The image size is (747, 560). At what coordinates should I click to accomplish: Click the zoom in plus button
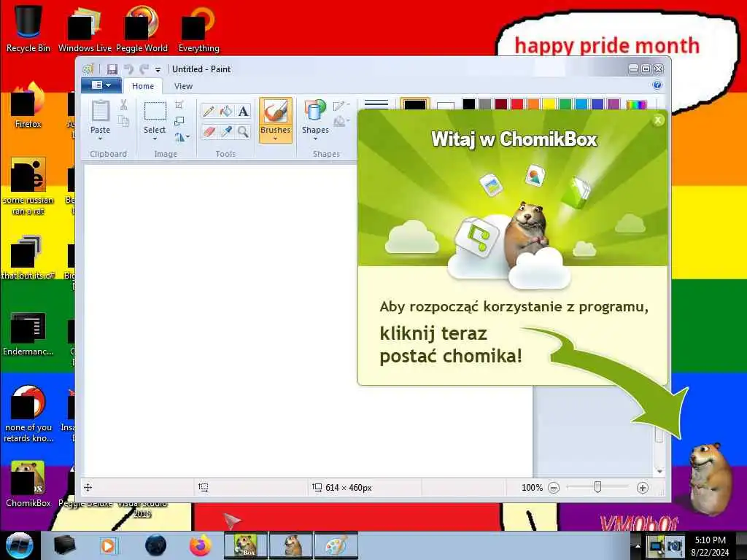(x=642, y=488)
